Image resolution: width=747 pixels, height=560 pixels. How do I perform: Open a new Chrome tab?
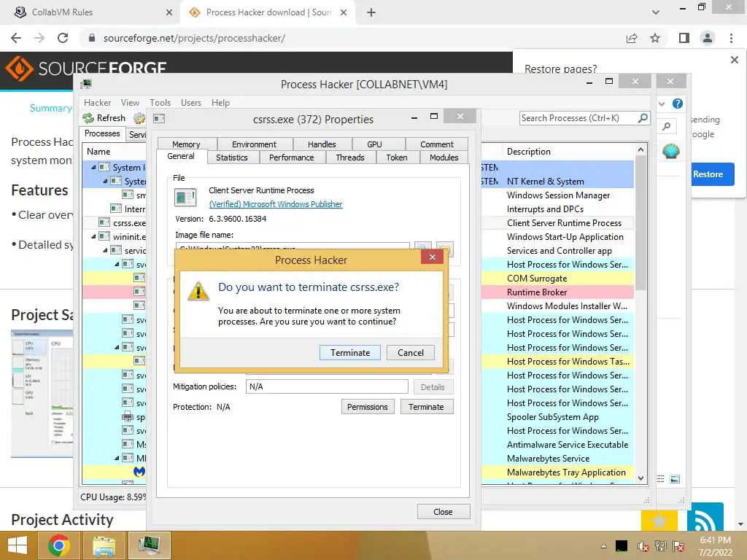[x=371, y=12]
